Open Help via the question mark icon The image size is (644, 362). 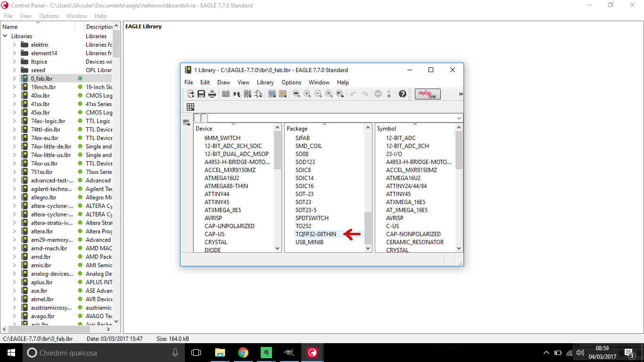click(402, 94)
